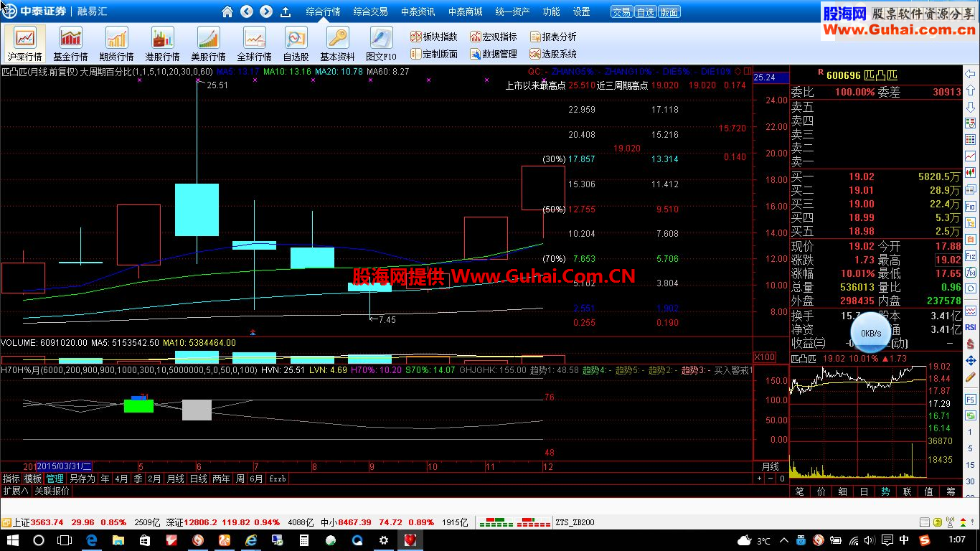Viewport: 980px width, 551px height.
Task: Select sidebar pencil drawing tool
Action: (x=971, y=377)
